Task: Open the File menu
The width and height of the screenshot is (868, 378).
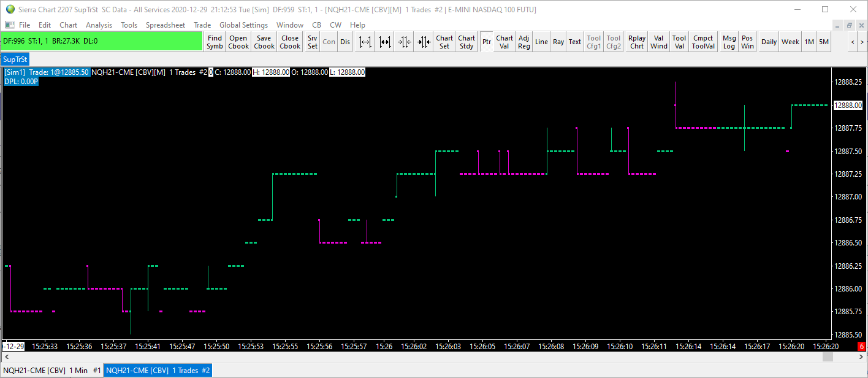Action: (x=25, y=25)
